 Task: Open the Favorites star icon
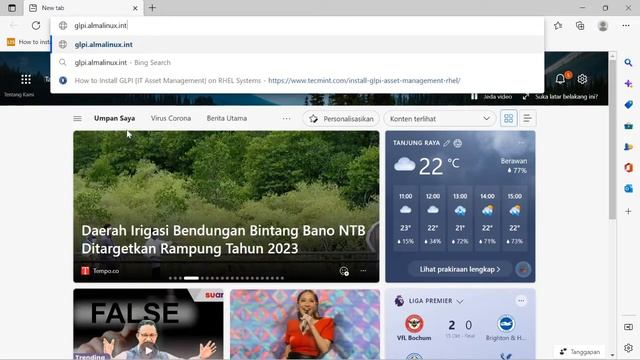(558, 25)
